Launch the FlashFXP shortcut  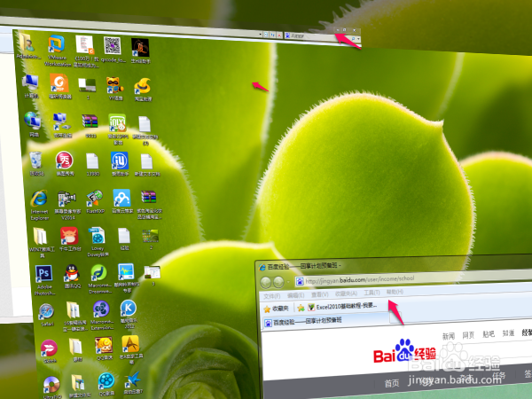click(96, 202)
